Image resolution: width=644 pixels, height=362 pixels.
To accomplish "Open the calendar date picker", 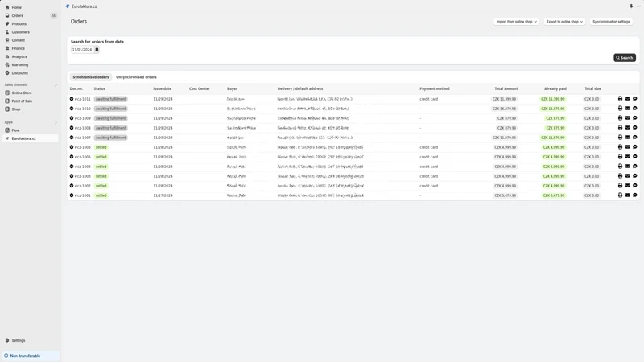I will [97, 50].
